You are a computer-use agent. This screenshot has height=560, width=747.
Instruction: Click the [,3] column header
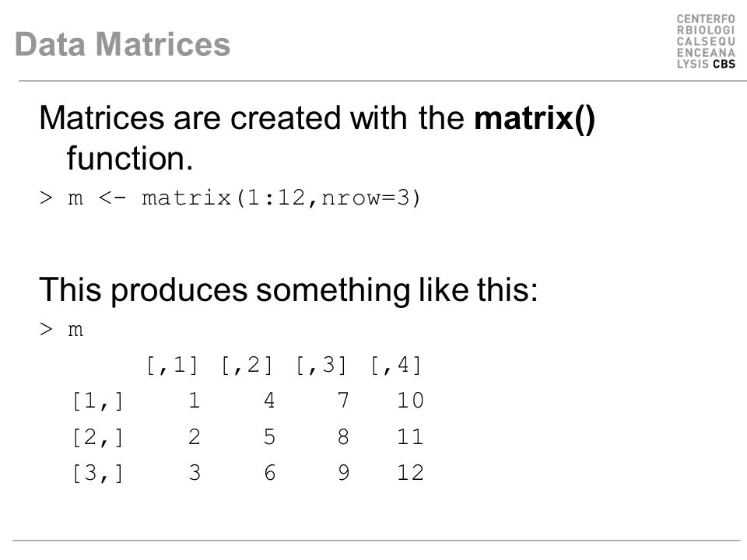point(321,366)
